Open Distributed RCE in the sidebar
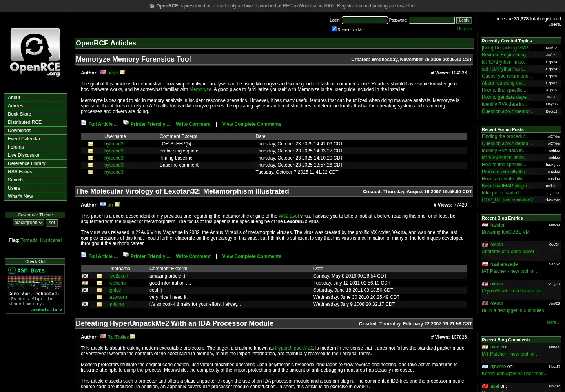 35,122
